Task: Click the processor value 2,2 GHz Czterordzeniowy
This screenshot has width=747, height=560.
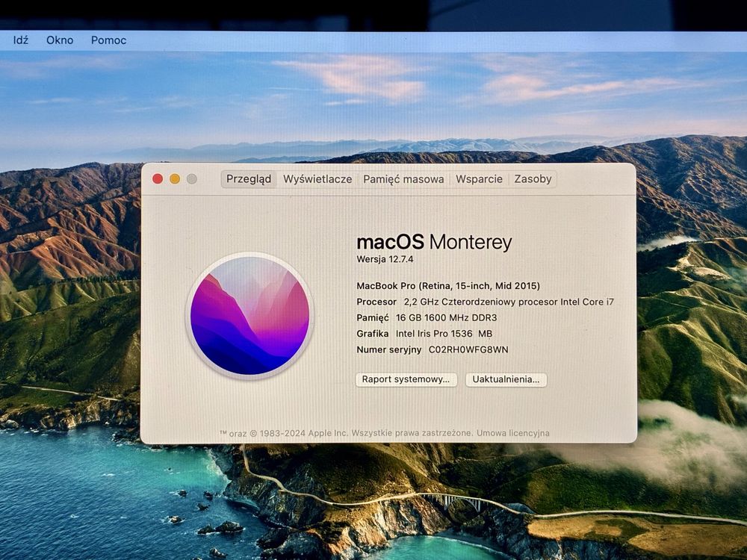Action: click(x=509, y=302)
